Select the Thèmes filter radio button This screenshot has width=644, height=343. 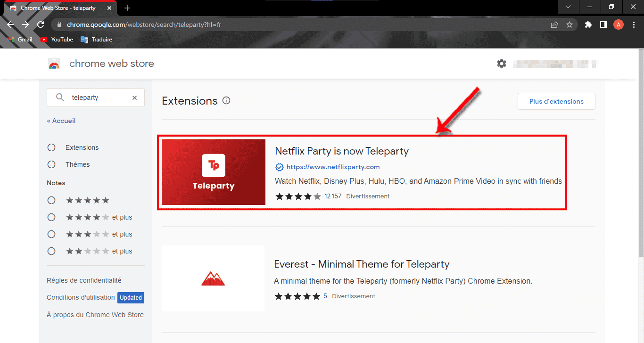[51, 164]
